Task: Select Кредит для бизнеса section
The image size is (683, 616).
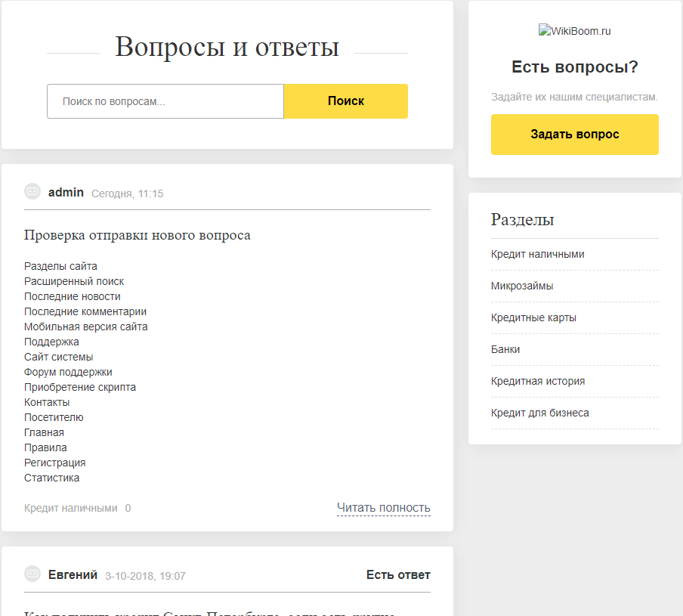Action: [539, 413]
